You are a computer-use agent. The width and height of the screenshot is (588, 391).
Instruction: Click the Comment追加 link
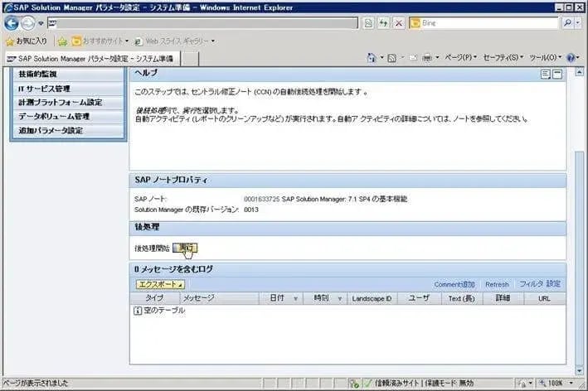click(454, 285)
